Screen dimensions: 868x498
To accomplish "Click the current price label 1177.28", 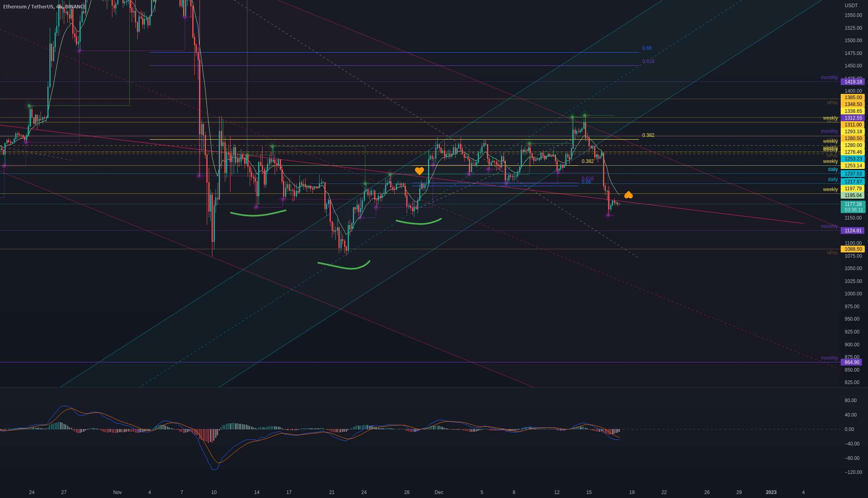I will tap(853, 204).
